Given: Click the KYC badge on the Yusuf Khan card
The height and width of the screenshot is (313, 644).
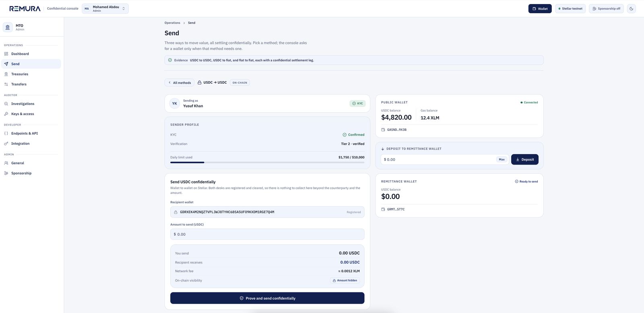Looking at the screenshot, I should [x=357, y=103].
